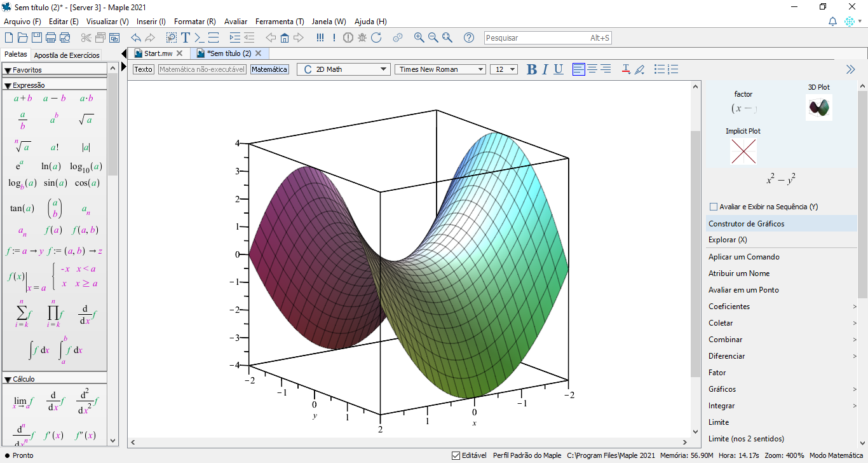Select the highlight color marker icon
Screen dimensions: 868x463
click(x=640, y=69)
